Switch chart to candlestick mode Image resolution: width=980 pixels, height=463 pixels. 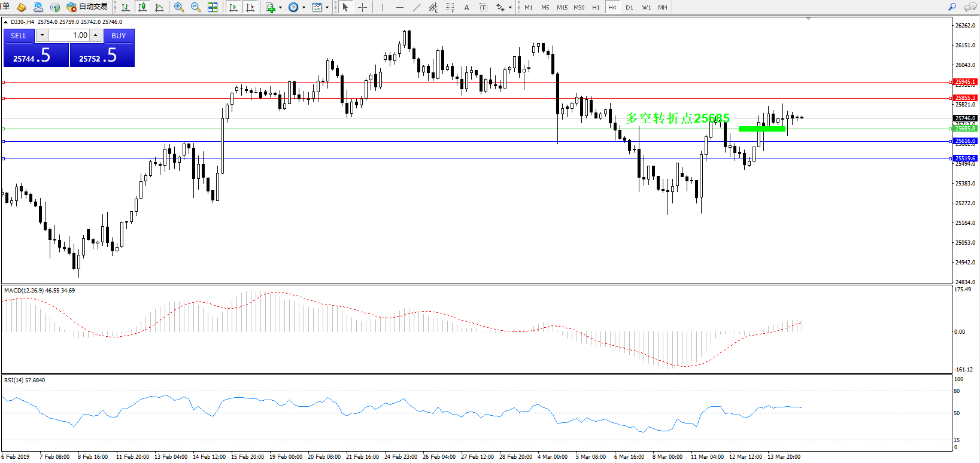click(x=142, y=7)
